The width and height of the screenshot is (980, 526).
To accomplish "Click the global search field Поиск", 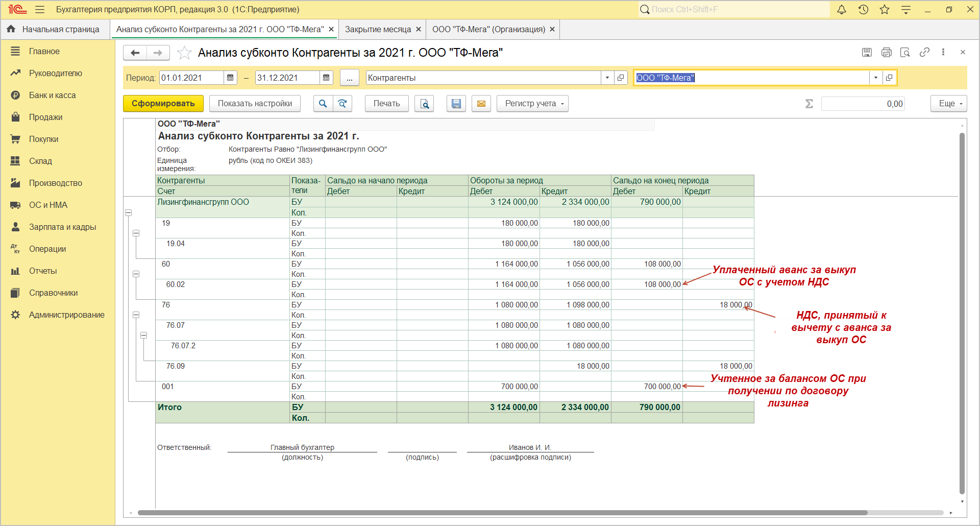I will [x=734, y=9].
